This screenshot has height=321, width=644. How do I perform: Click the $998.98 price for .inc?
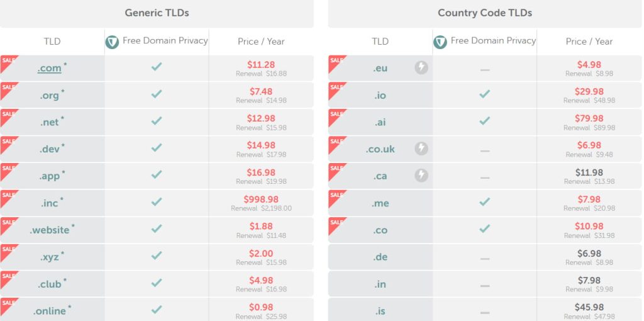pyautogui.click(x=261, y=199)
